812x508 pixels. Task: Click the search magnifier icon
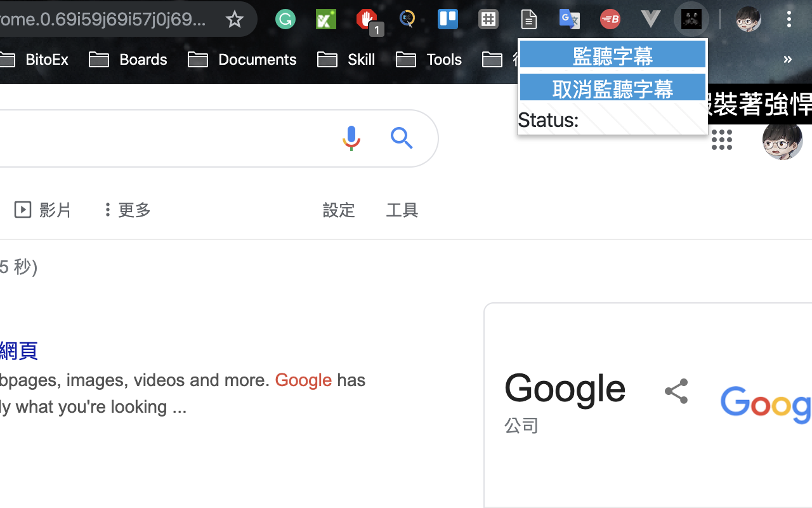(402, 138)
